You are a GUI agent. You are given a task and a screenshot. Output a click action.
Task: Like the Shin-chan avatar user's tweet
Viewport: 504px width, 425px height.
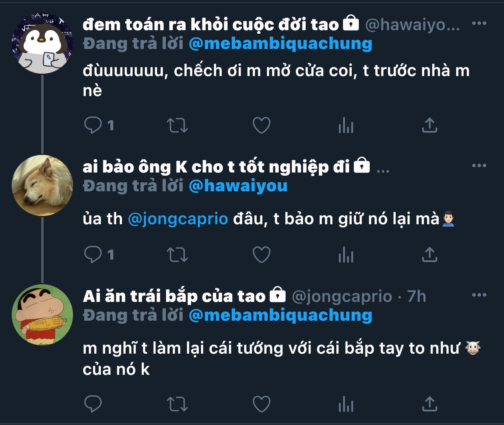tap(261, 403)
